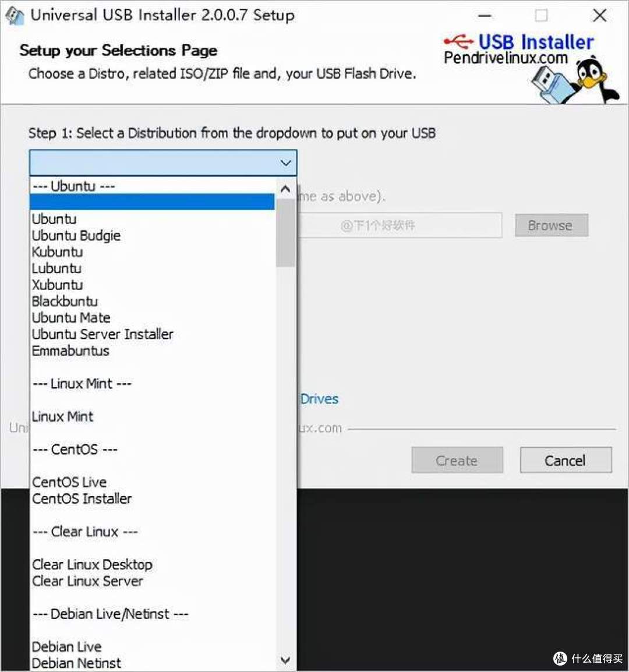629x672 pixels.
Task: Select Debian Netinst from the list
Action: (x=152, y=663)
